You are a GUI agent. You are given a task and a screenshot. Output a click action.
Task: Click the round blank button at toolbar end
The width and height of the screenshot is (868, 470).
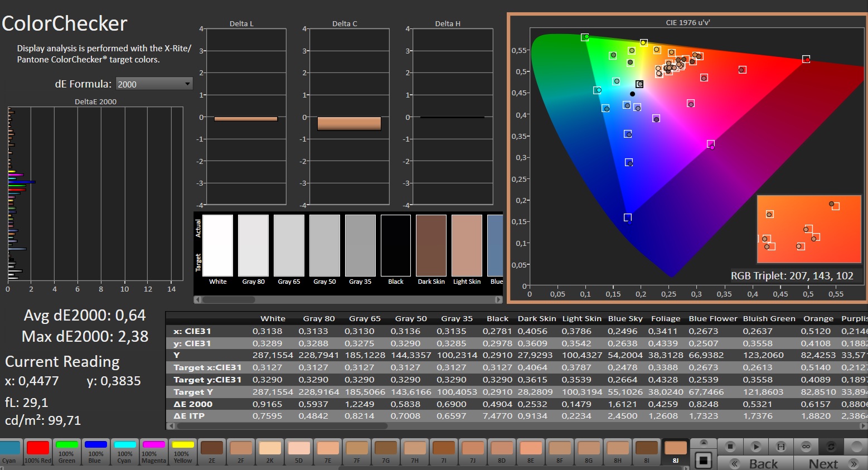click(x=856, y=447)
